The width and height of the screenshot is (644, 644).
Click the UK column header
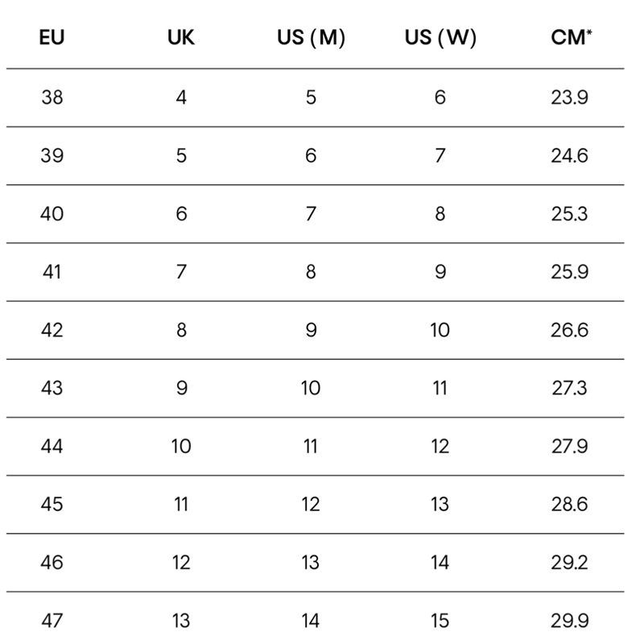coord(181,38)
